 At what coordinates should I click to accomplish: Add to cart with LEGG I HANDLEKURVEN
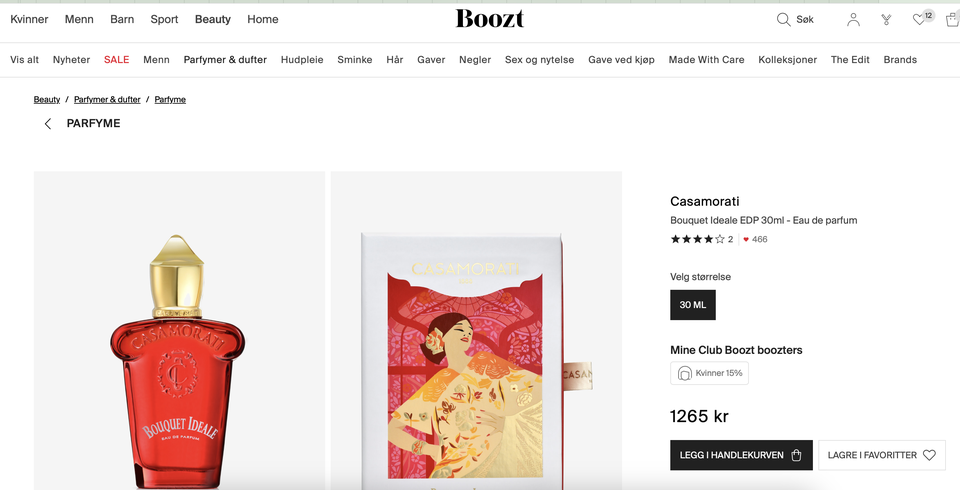pyautogui.click(x=741, y=455)
